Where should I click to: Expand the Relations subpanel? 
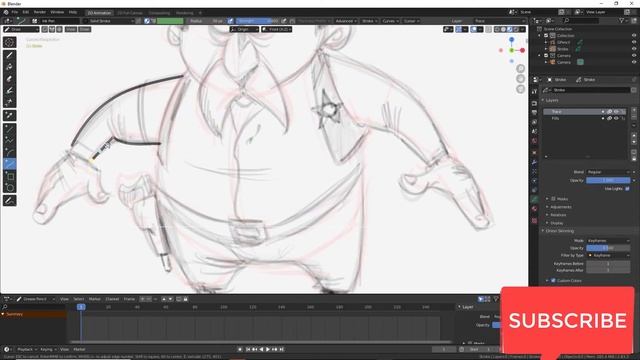coord(547,215)
